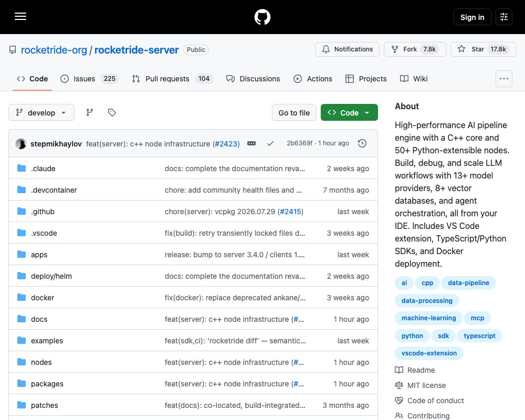Open the Actions tab
The width and height of the screenshot is (525, 420).
point(313,79)
